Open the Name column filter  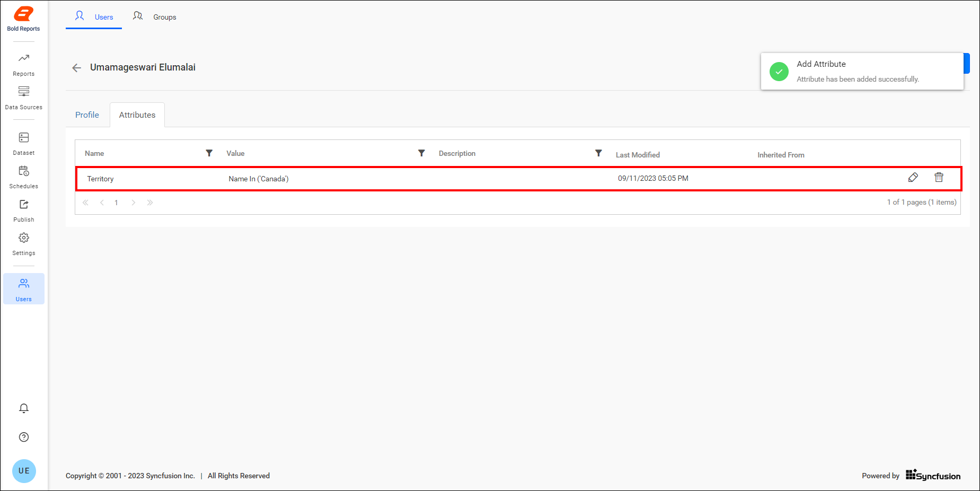pos(209,153)
